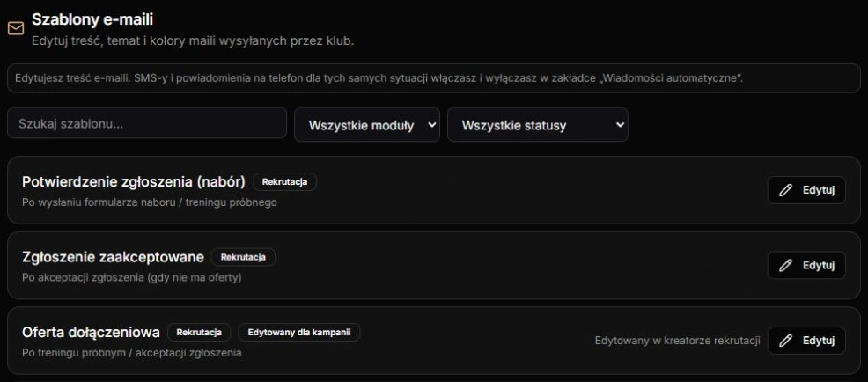This screenshot has width=868, height=382.
Task: Open the Wszystkie statusy dropdown
Action: point(538,125)
